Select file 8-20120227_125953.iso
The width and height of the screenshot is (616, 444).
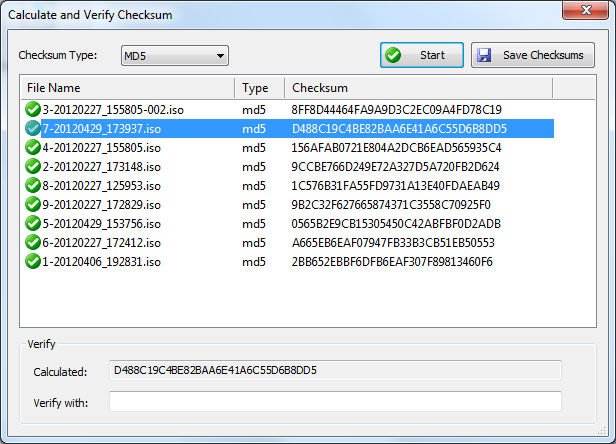click(102, 185)
